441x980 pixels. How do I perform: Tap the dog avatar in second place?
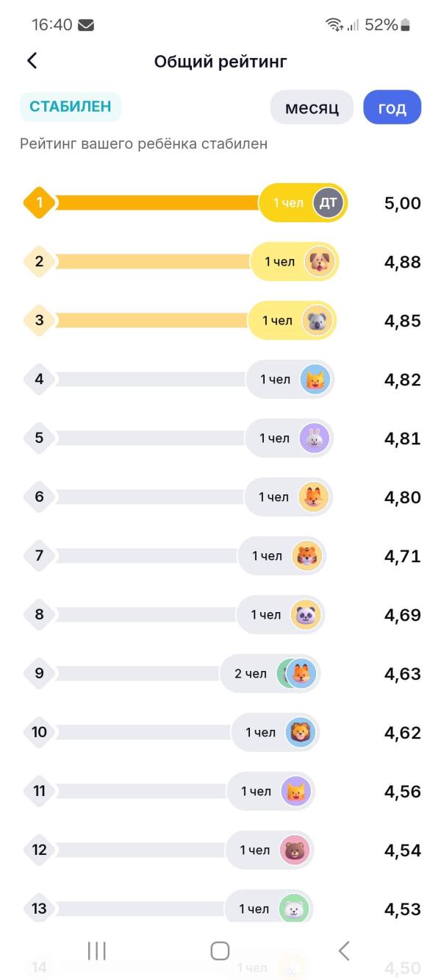click(x=320, y=261)
